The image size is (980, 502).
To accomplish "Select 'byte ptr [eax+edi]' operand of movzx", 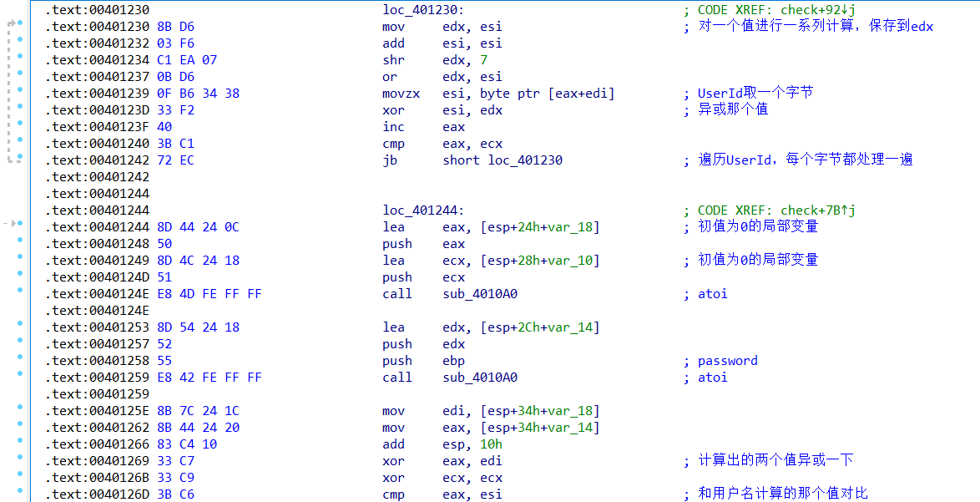I will point(548,94).
